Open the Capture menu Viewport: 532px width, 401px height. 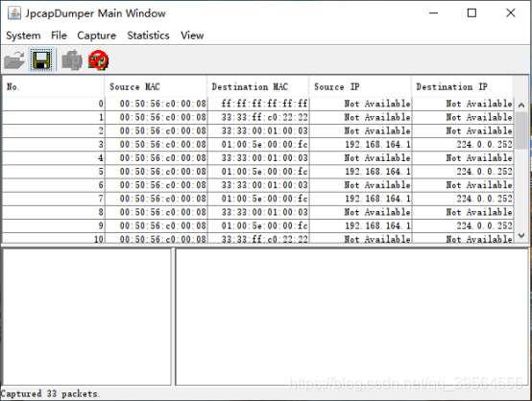pos(97,35)
